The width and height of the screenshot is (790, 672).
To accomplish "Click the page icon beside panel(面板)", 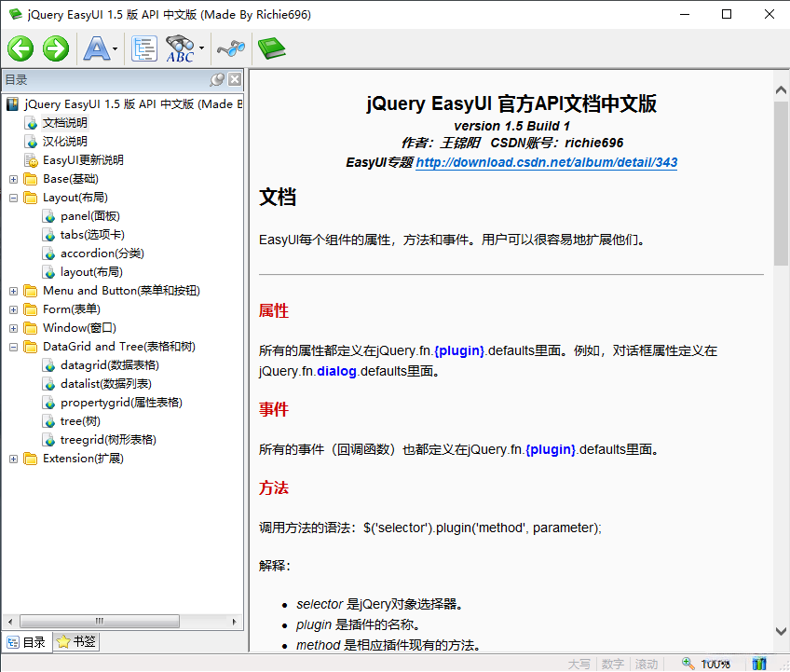I will (48, 217).
